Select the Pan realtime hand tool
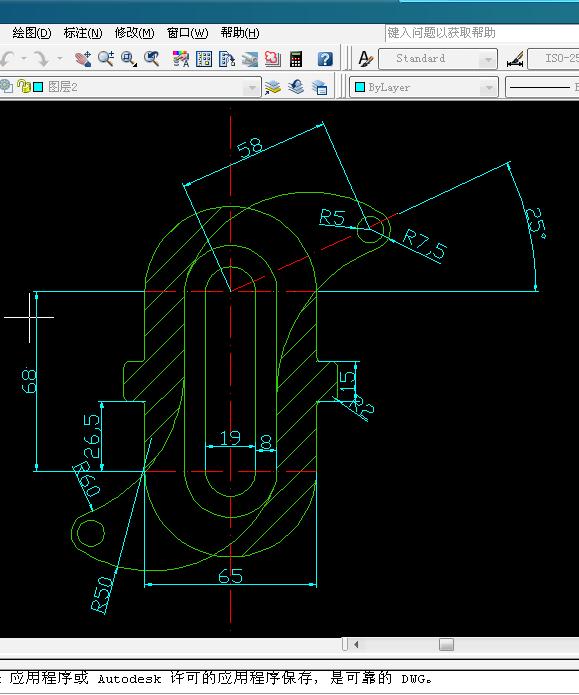The width and height of the screenshot is (579, 695). coord(83,59)
